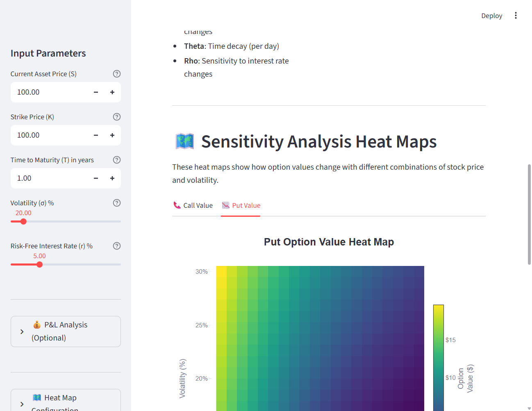This screenshot has height=411, width=532.
Task: Decrease Time to Maturity value
Action: click(96, 178)
